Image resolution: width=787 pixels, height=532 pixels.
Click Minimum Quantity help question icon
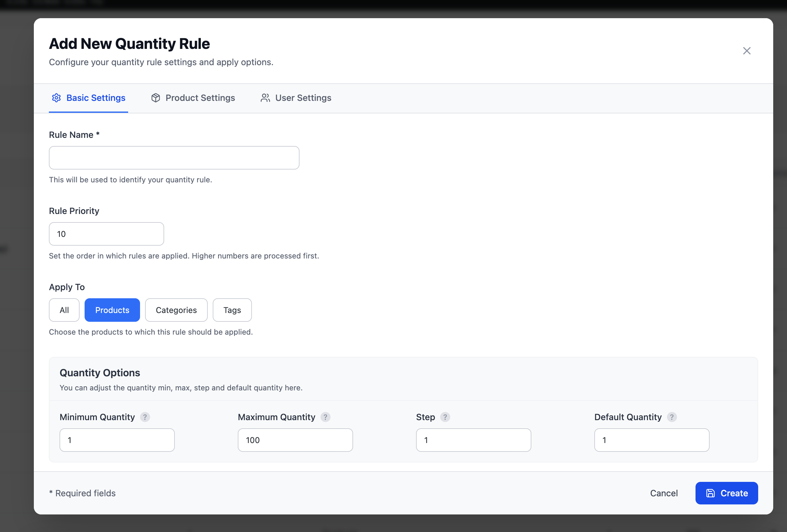(x=145, y=417)
